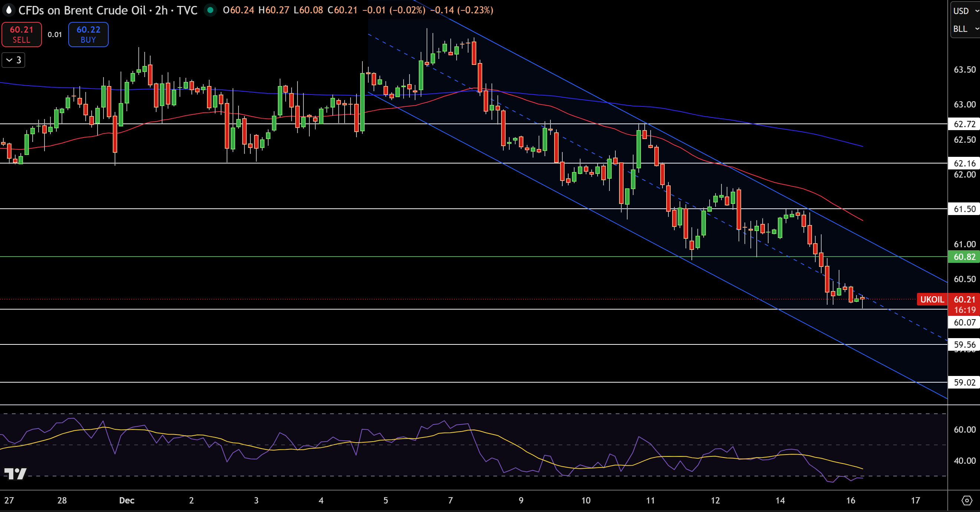This screenshot has height=512, width=980.
Task: Click the 62.72 horizontal line price tag
Action: [964, 124]
